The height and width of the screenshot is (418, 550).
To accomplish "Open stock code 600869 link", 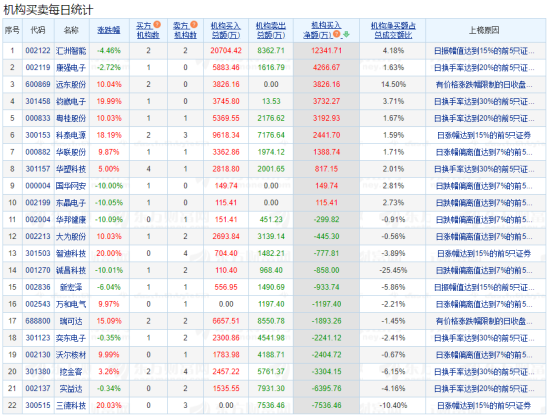I will (38, 85).
